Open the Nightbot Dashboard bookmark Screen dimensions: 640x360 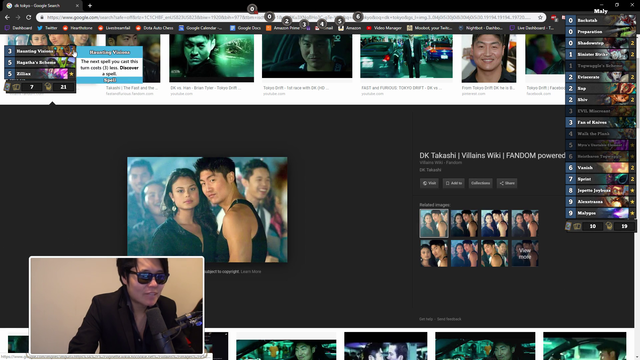(480, 28)
